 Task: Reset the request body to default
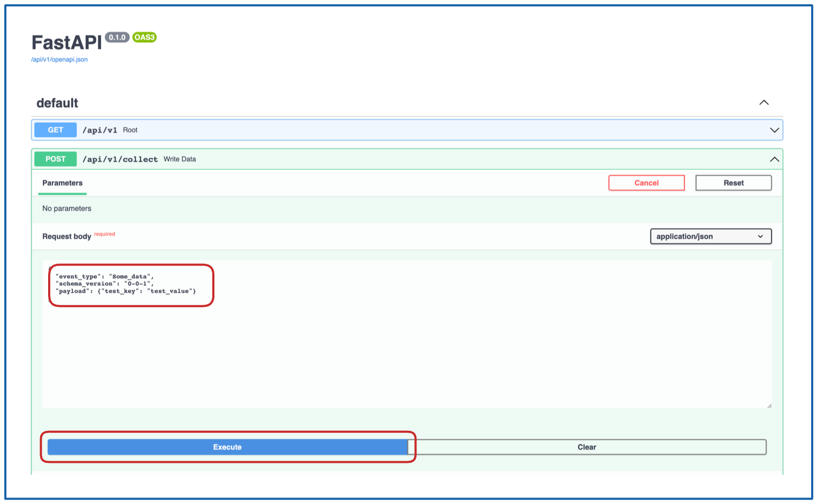coord(733,183)
